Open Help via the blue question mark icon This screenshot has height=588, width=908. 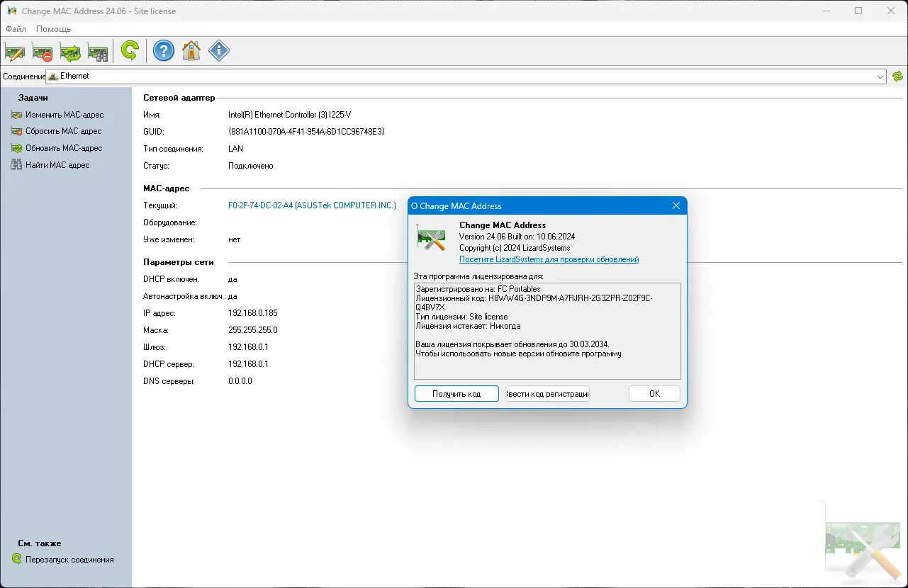click(164, 51)
